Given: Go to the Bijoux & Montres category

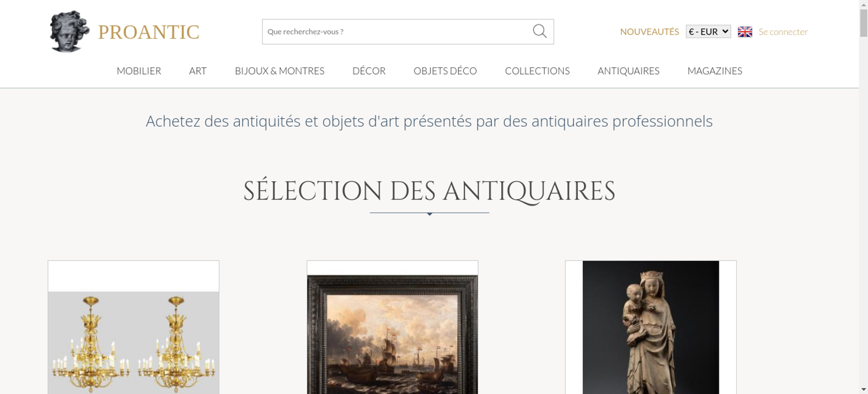Looking at the screenshot, I should pyautogui.click(x=279, y=71).
